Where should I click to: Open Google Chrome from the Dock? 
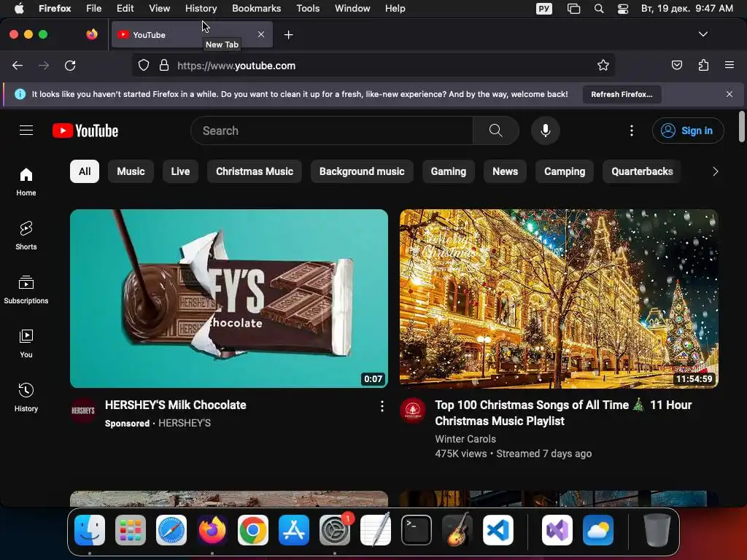[253, 530]
